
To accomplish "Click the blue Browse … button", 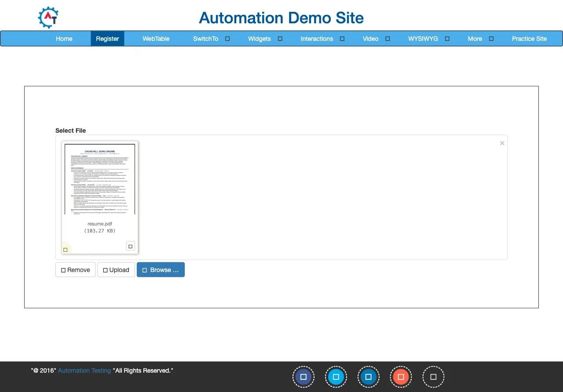I will tap(161, 270).
